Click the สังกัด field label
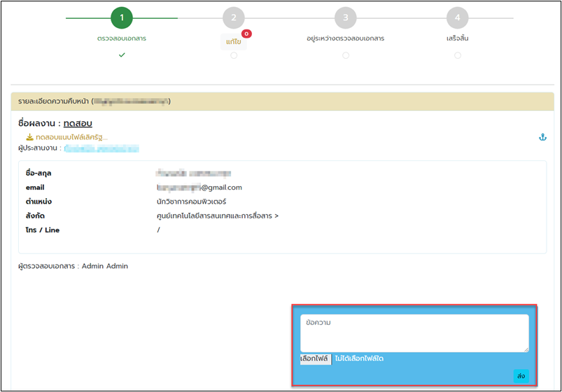Screen dimensions: 562x392 click(x=35, y=216)
